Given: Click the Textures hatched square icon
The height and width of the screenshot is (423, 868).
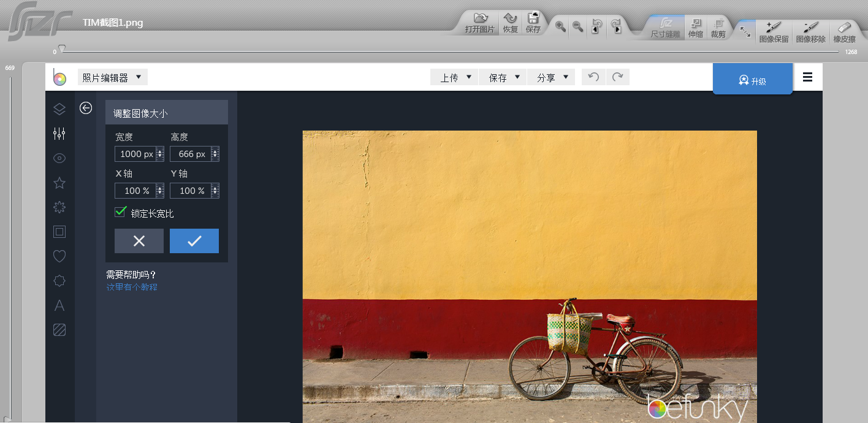Looking at the screenshot, I should [59, 330].
